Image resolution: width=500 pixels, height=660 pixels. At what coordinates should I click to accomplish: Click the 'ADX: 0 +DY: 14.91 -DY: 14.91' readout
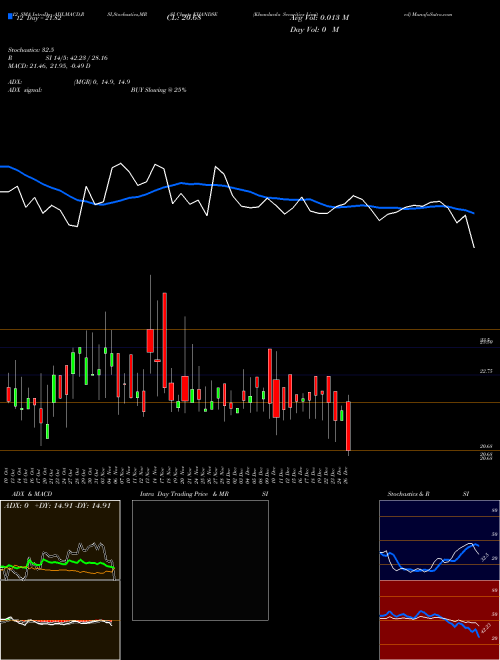[x=57, y=506]
